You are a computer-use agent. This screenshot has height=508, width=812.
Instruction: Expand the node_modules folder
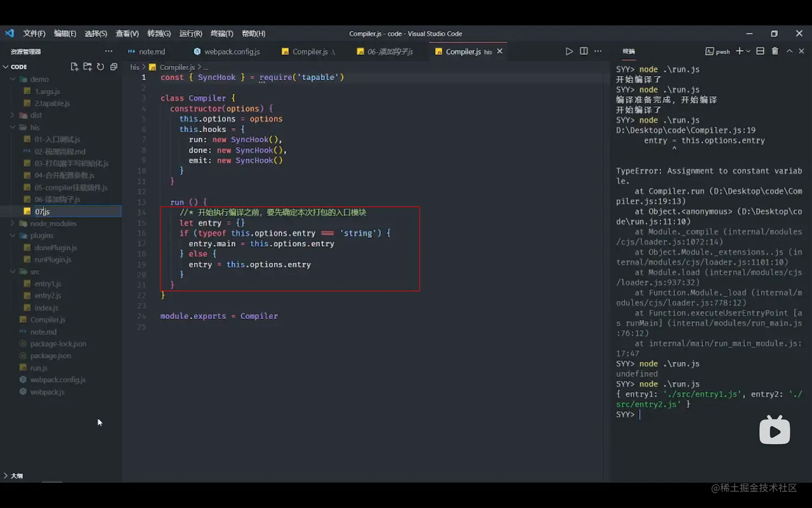coord(53,224)
